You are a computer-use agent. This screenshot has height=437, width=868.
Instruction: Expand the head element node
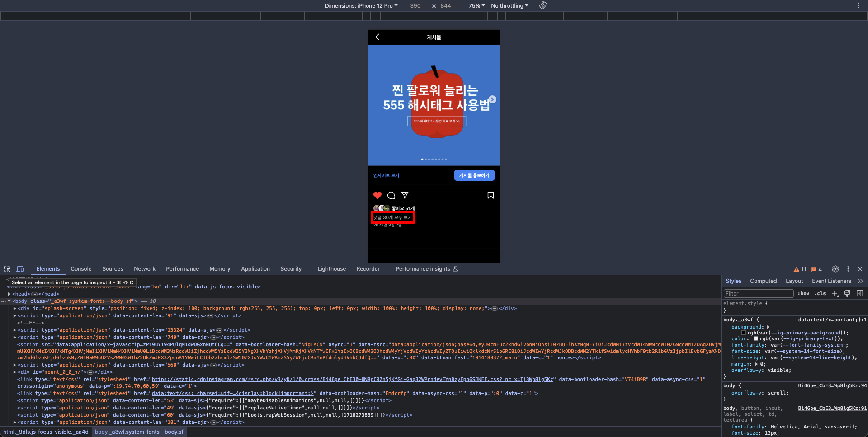[x=9, y=294]
